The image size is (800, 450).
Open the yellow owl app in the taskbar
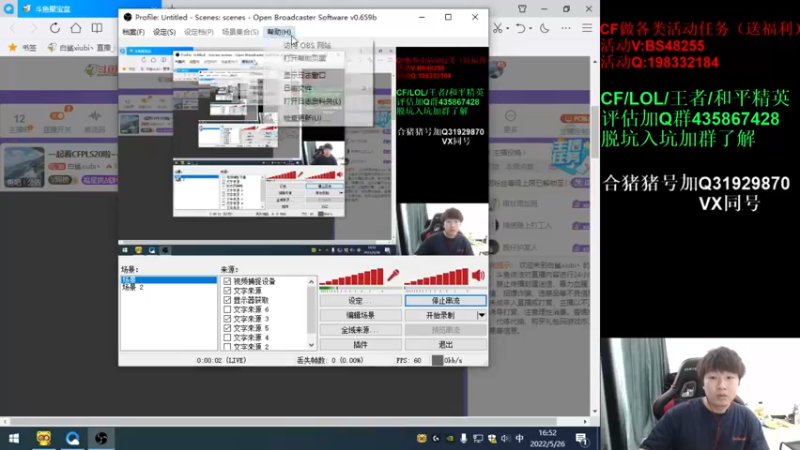tap(44, 438)
